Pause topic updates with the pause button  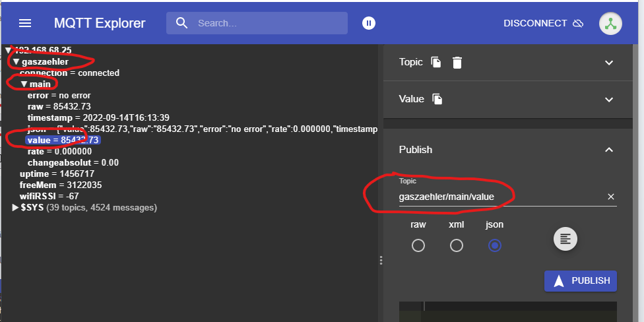(368, 23)
